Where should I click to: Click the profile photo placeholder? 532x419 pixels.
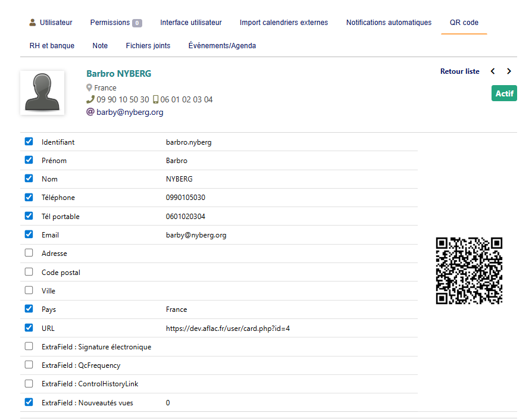tap(42, 93)
